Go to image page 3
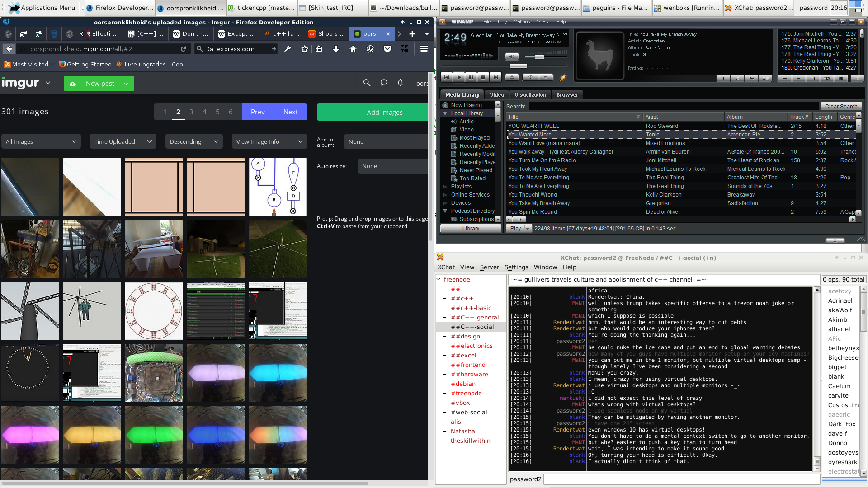This screenshot has width=868, height=488. (191, 112)
